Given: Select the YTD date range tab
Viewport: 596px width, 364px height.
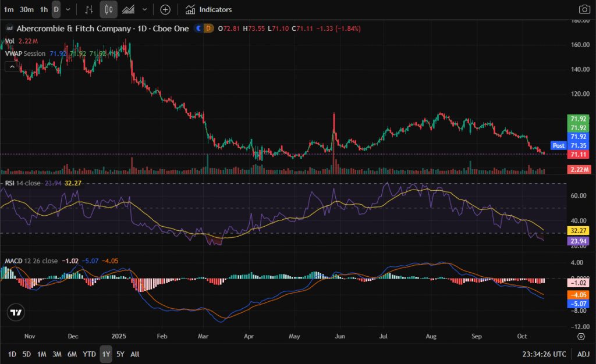Looking at the screenshot, I should [89, 354].
